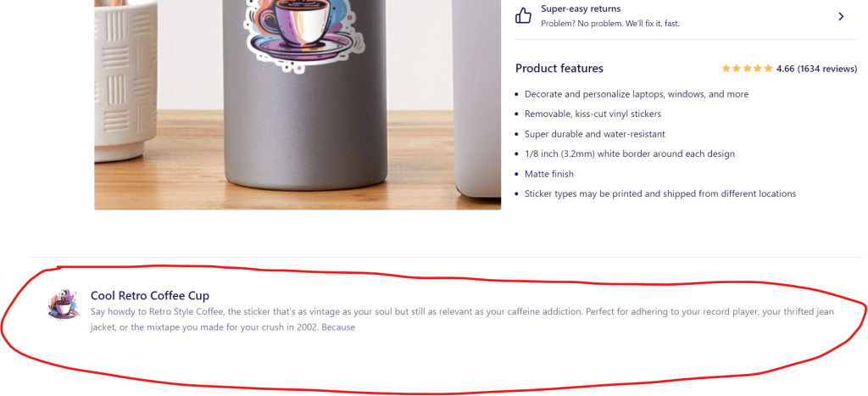
Task: Click the sticker shipping locations bullet
Action: pos(660,194)
